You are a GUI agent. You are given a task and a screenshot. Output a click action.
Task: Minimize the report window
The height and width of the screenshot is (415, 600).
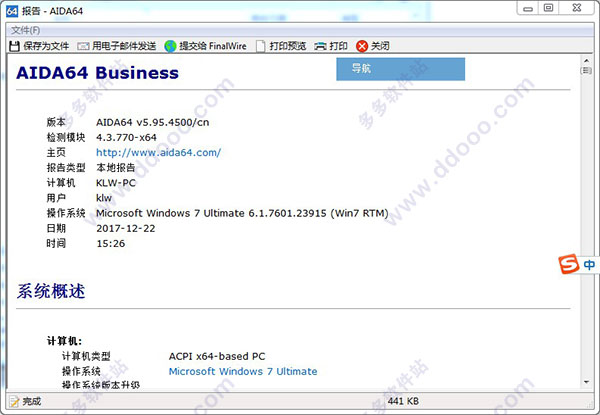click(x=528, y=8)
